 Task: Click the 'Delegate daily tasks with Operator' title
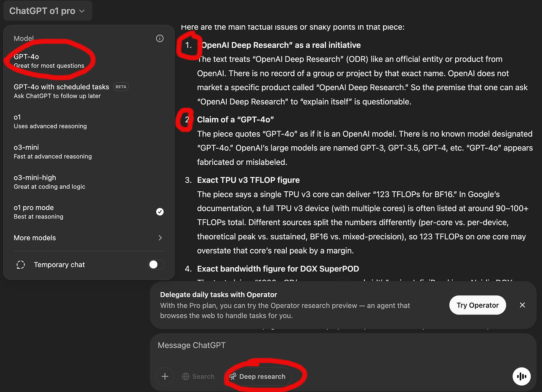(219, 294)
